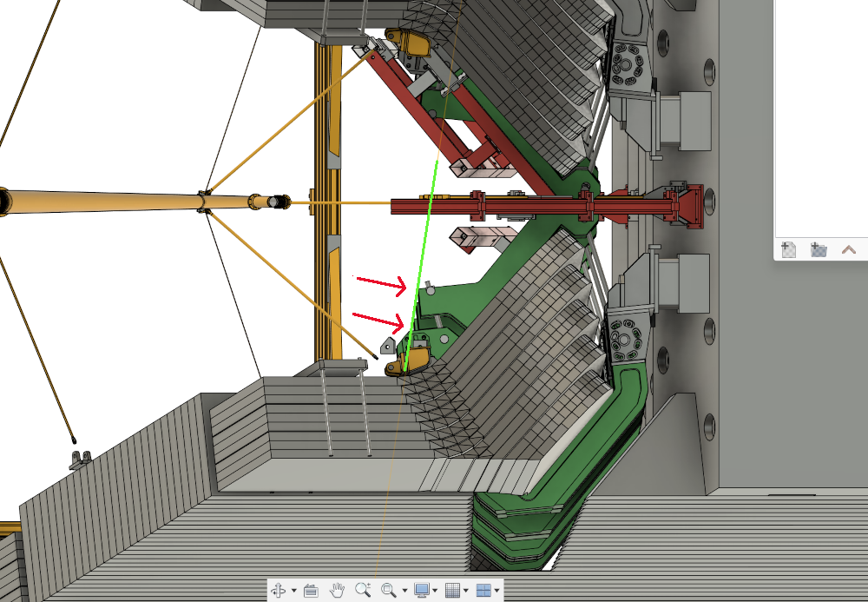Add a new item with the page-plus icon
This screenshot has height=602, width=868.
tap(788, 250)
